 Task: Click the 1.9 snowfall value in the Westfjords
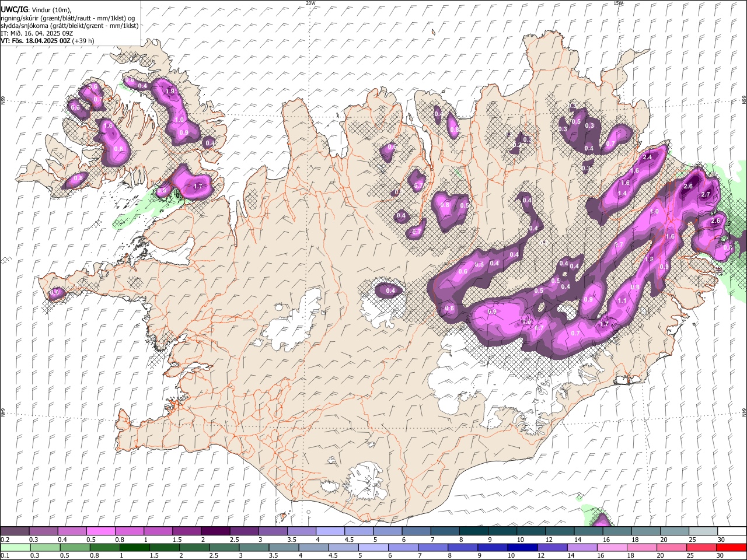click(170, 92)
